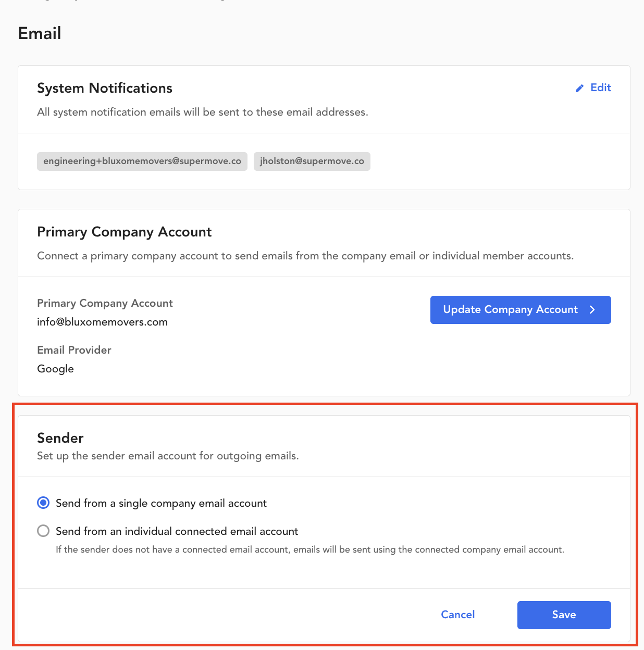
Task: Click the Update Company Account button
Action: (x=521, y=310)
